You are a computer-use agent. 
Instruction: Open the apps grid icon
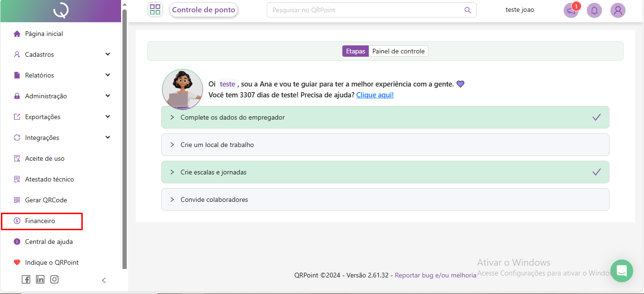[x=155, y=10]
